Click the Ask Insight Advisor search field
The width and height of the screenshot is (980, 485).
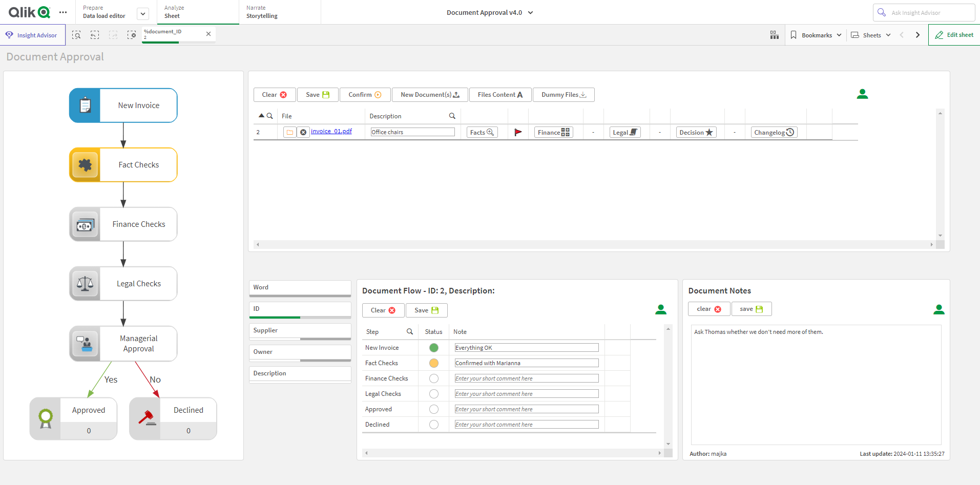pos(923,12)
